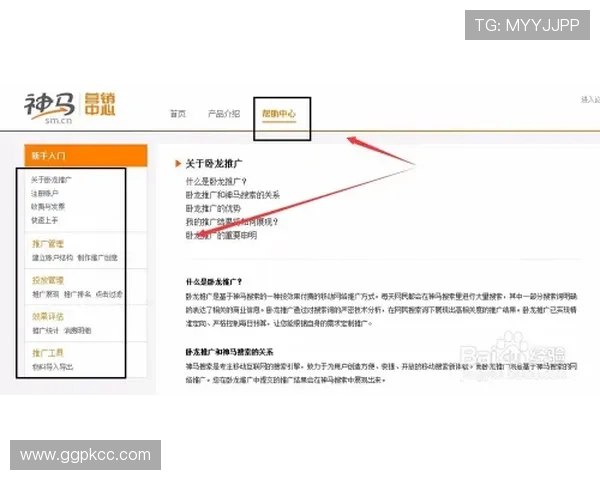Click orange triangle beside 关于卧龙推广 heading
The width and height of the screenshot is (600, 480).
[x=178, y=164]
